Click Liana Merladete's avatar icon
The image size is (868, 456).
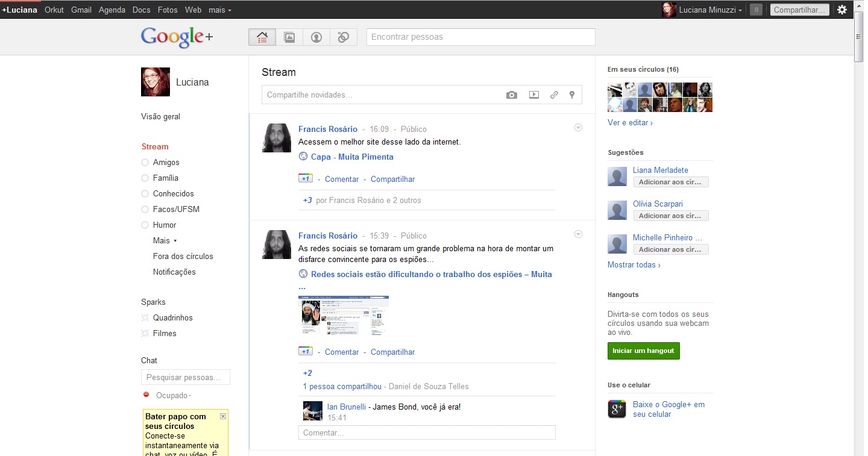click(x=617, y=176)
